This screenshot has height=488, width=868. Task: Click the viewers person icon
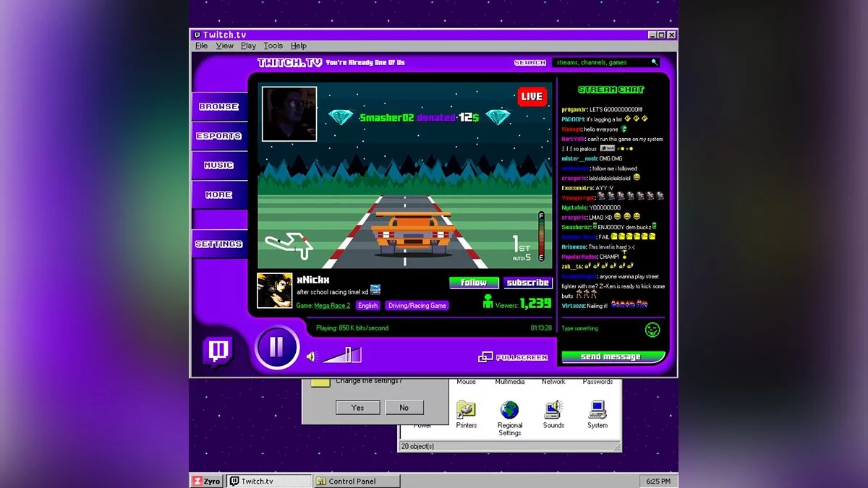click(x=488, y=301)
